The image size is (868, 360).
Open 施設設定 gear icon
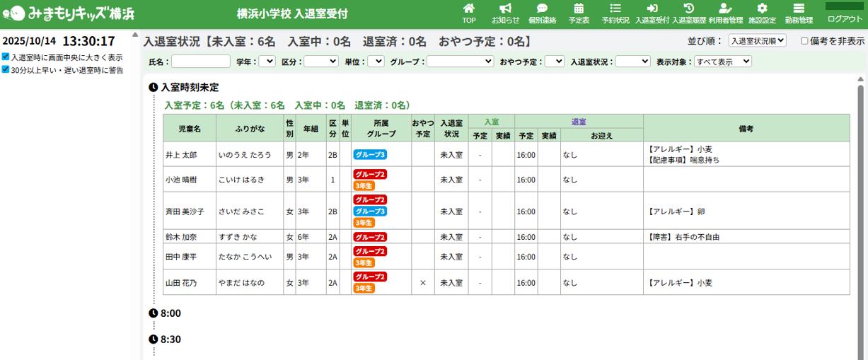point(762,13)
